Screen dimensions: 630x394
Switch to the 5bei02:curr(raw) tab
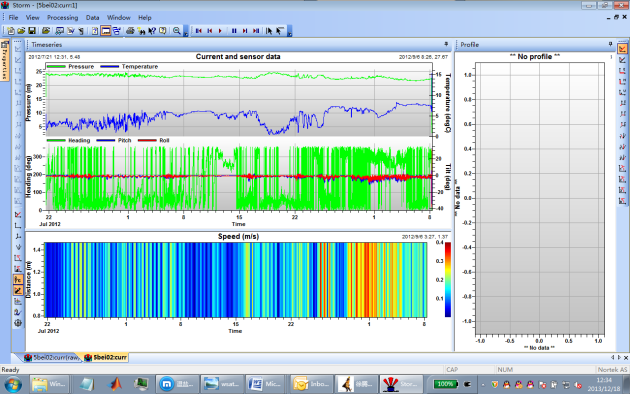pyautogui.click(x=51, y=357)
